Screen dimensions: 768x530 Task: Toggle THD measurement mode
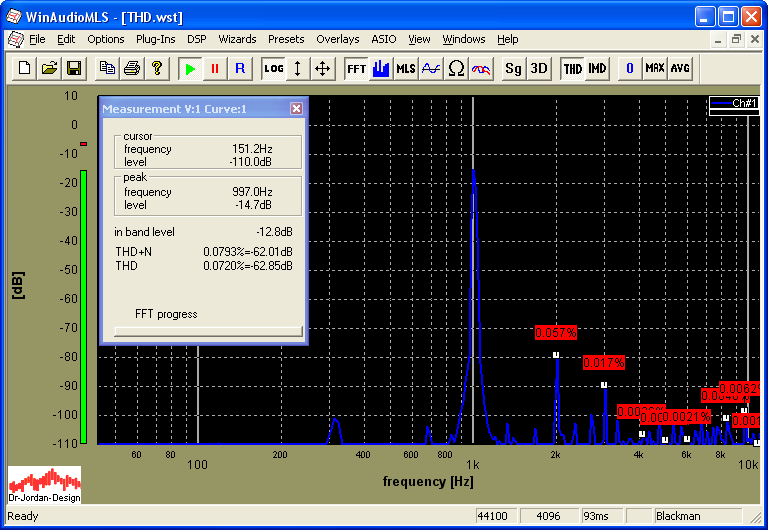point(572,68)
